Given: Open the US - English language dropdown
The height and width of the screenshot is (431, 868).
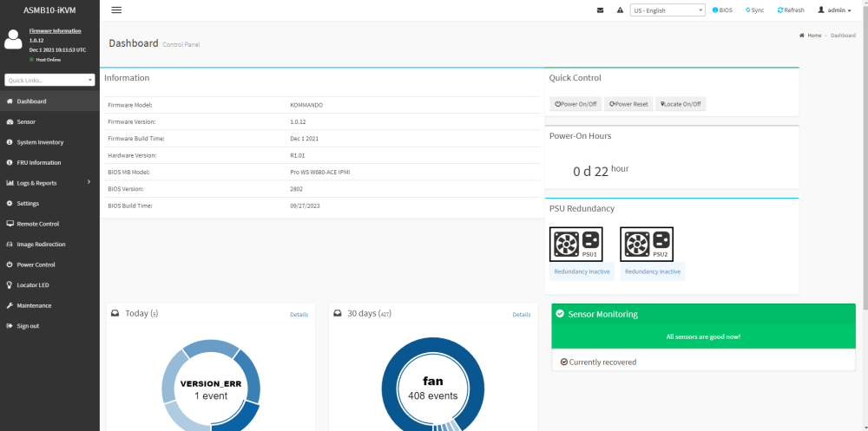Looking at the screenshot, I should (667, 10).
